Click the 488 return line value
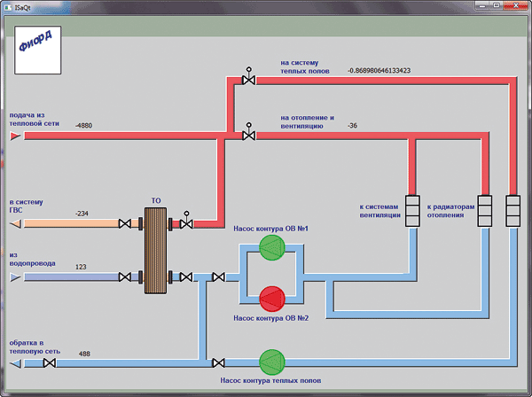 click(x=84, y=354)
